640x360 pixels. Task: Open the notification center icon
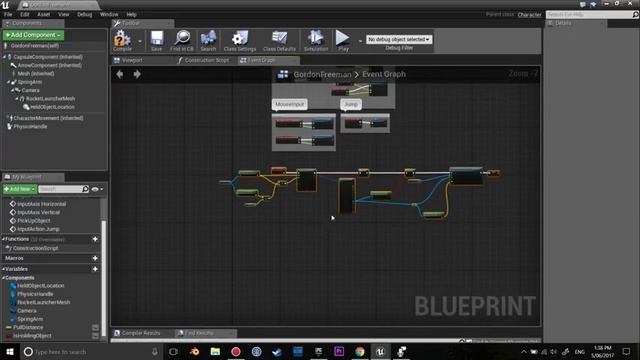627,351
